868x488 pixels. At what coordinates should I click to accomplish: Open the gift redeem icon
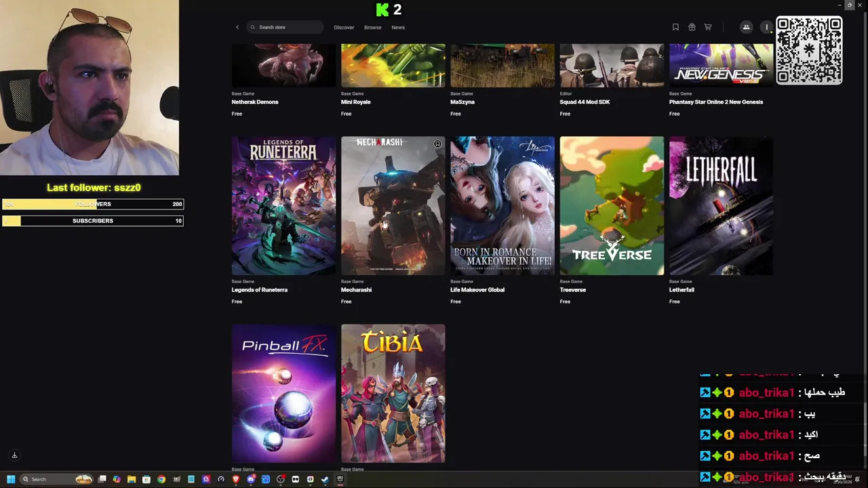[692, 27]
